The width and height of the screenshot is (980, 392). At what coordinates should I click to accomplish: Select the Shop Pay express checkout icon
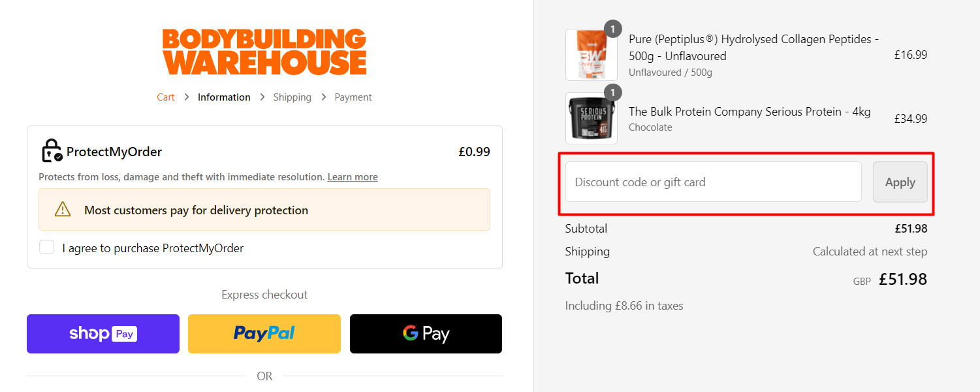click(x=103, y=333)
